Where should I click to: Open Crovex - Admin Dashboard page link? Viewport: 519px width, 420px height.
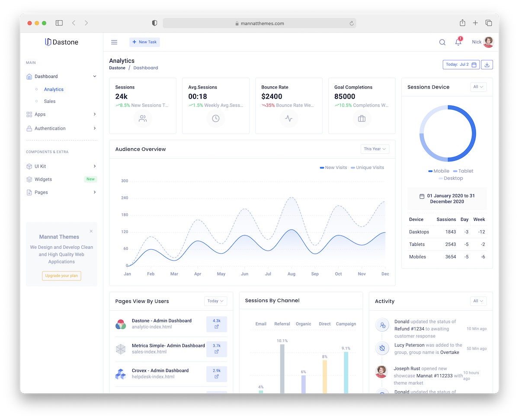coord(160,371)
